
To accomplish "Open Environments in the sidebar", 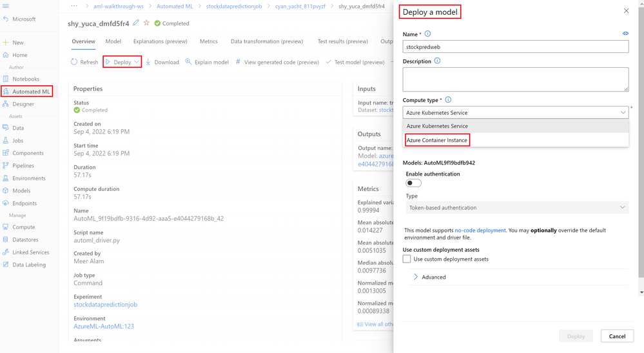I will pos(29,178).
